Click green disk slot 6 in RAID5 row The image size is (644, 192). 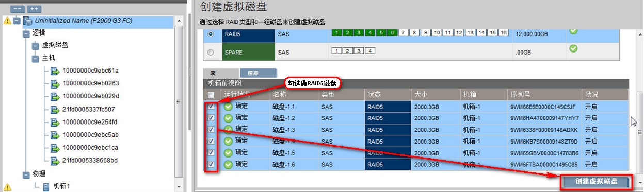pyautogui.click(x=392, y=33)
